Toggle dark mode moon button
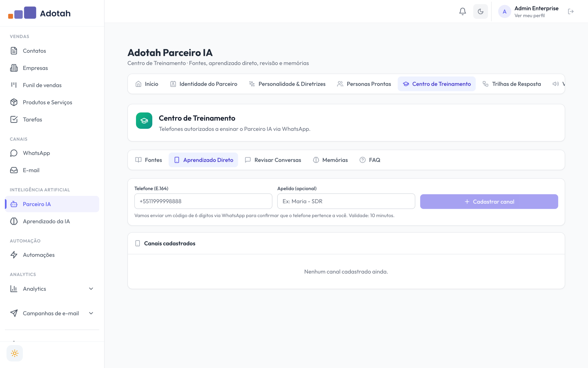The width and height of the screenshot is (588, 368). coord(480,11)
